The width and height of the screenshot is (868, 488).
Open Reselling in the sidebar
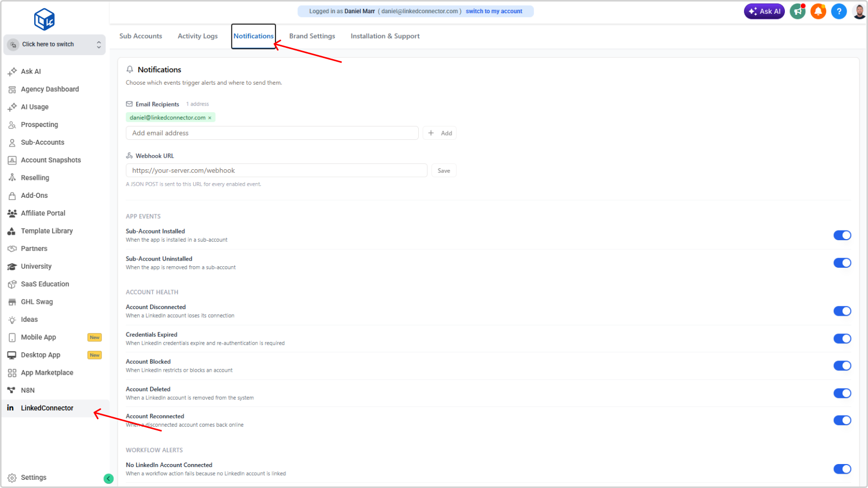tap(35, 178)
